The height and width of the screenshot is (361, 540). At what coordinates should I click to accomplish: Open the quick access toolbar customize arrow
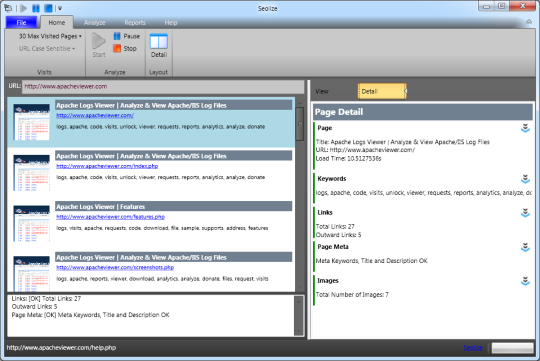(60, 8)
